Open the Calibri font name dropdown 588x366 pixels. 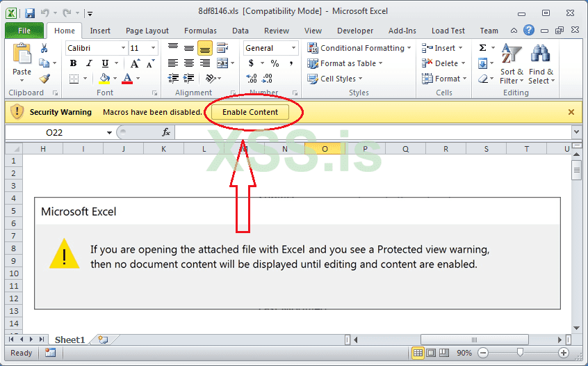coord(123,48)
